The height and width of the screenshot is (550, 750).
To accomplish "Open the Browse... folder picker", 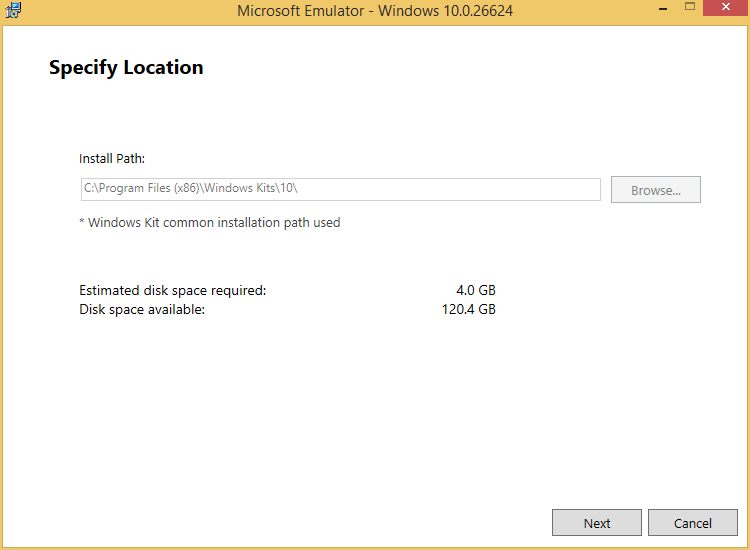I will click(x=655, y=190).
